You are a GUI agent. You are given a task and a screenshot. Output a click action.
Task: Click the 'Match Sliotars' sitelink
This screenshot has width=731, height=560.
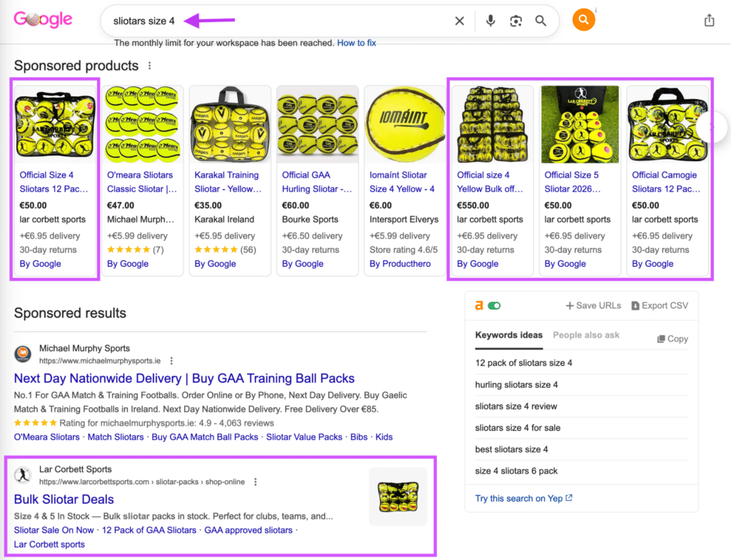tap(116, 437)
